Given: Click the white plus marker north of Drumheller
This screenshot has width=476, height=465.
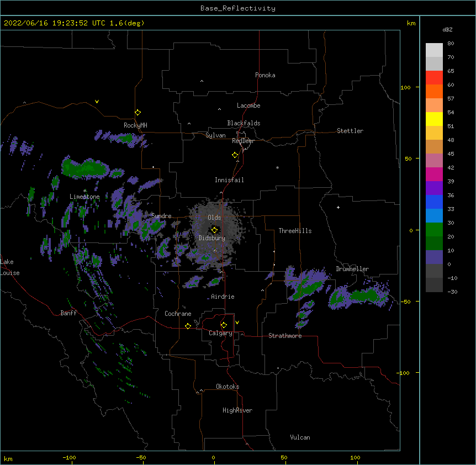Looking at the screenshot, I should click(338, 207).
